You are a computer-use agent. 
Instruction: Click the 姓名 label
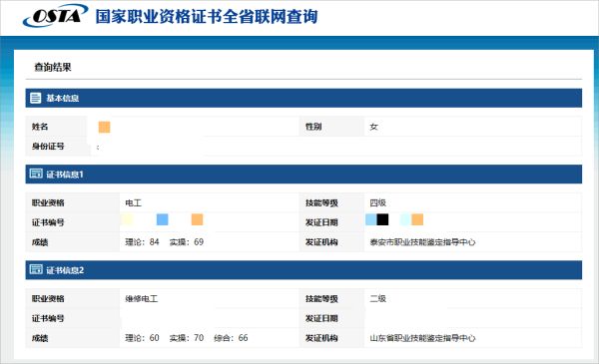40,127
